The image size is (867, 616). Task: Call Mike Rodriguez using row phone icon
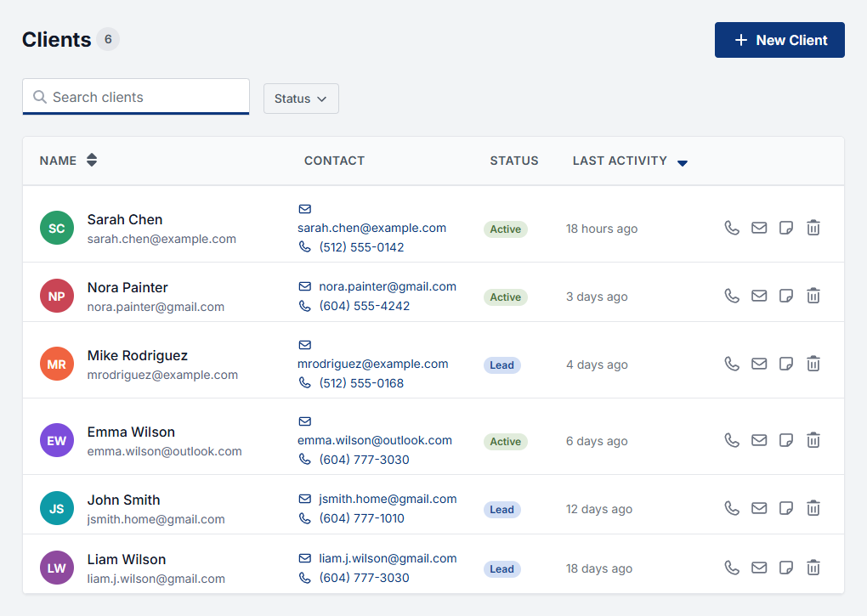tap(732, 364)
